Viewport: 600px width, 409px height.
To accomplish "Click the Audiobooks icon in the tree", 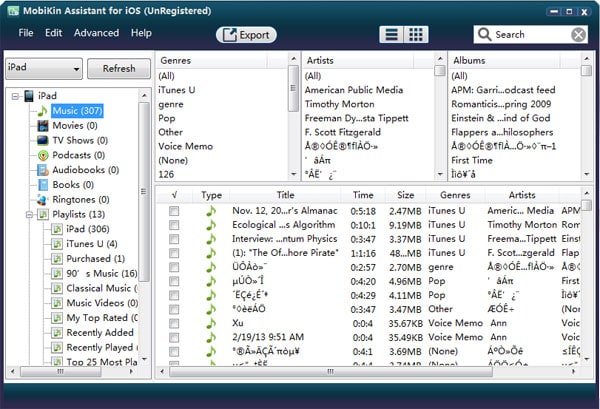I will tap(43, 170).
